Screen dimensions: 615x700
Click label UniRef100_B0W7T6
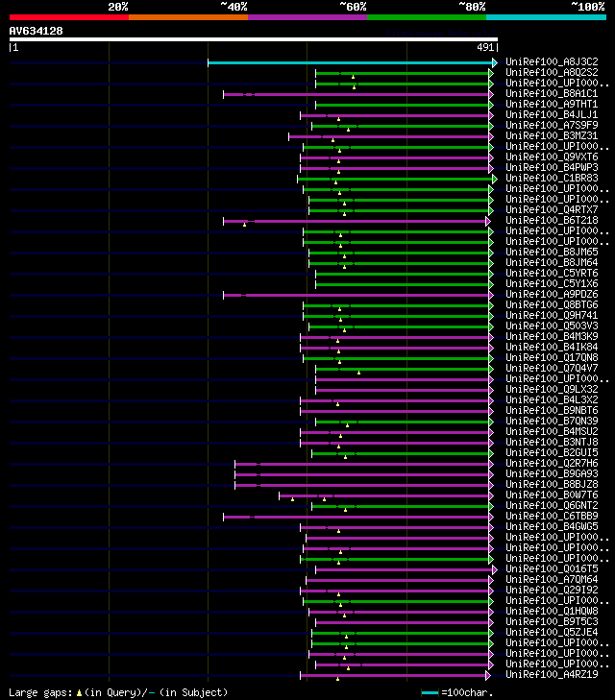click(x=552, y=495)
